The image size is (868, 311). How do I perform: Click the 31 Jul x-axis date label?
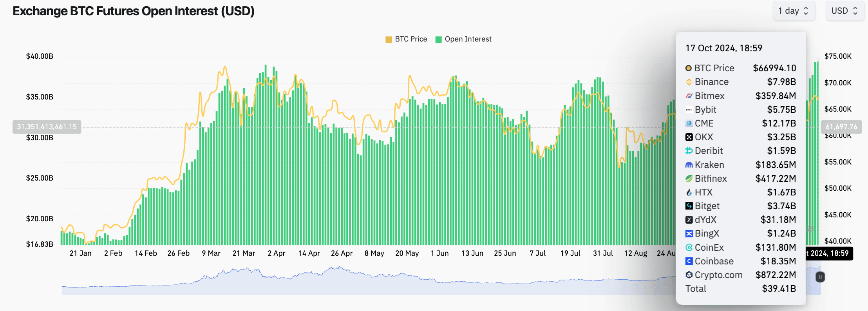pos(603,253)
